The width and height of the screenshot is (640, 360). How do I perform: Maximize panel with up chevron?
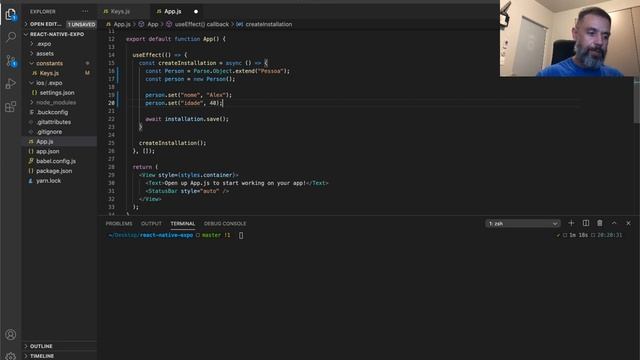coord(614,223)
